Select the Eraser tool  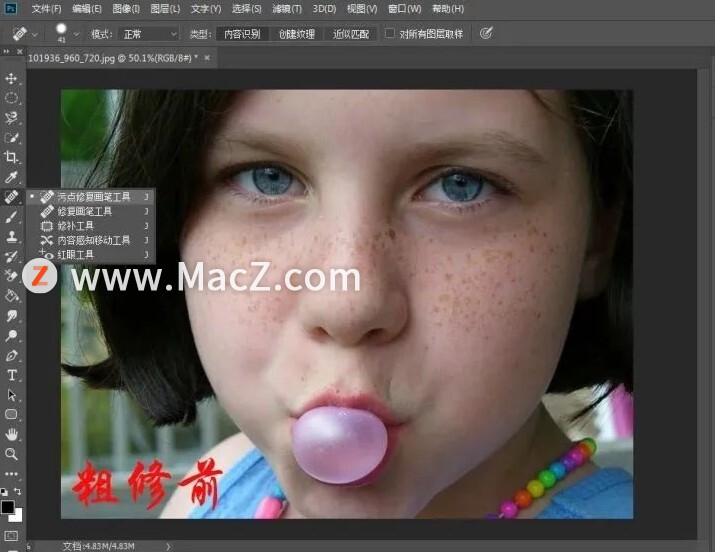click(x=11, y=276)
